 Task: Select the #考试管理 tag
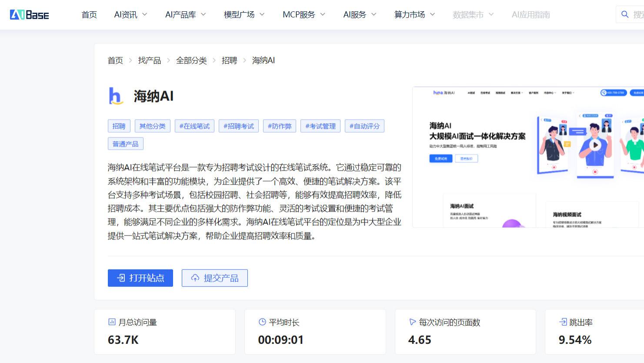[x=320, y=126]
